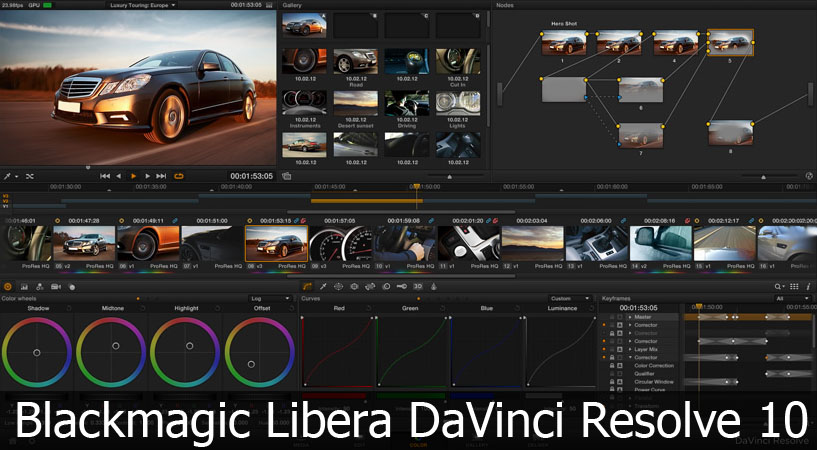The image size is (817, 450).
Task: Toggle the viewer loop playback button
Action: pos(179,176)
